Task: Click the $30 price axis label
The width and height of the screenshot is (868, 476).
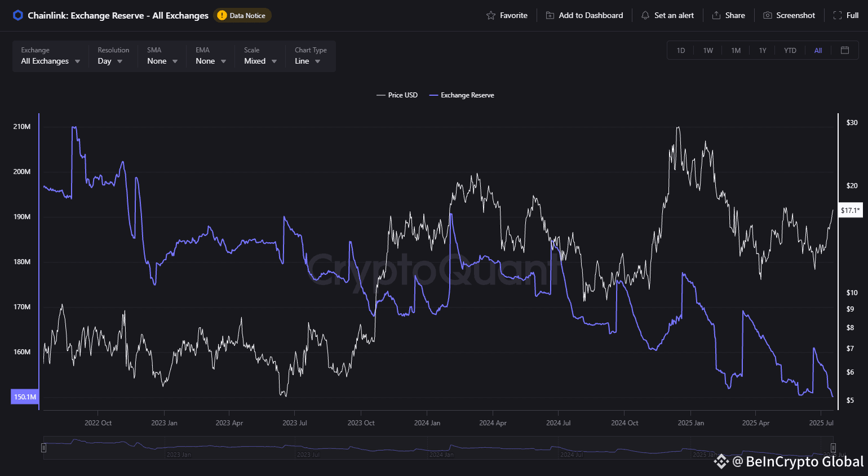Action: coord(852,122)
